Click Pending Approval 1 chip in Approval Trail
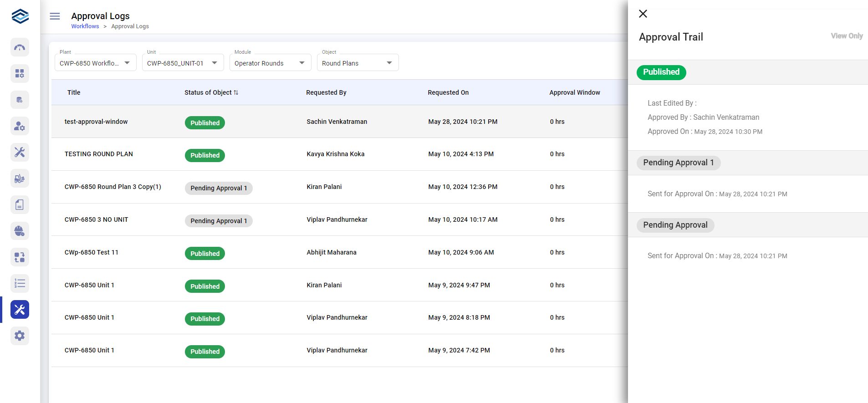The width and height of the screenshot is (868, 403). point(679,163)
